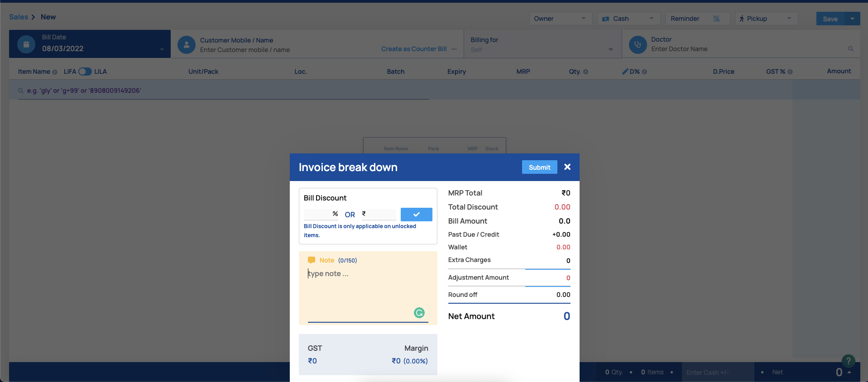The height and width of the screenshot is (382, 868).
Task: Click the Unit/Pack column header
Action: [x=203, y=72]
